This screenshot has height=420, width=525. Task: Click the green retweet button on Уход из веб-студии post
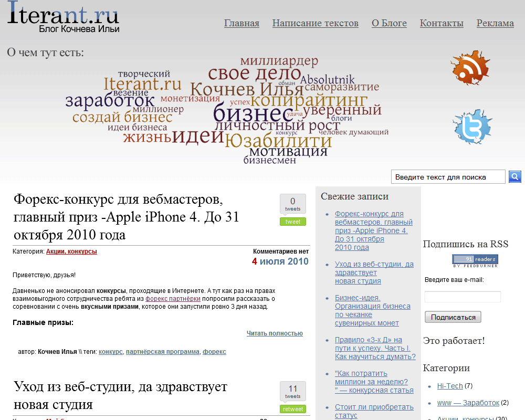pyautogui.click(x=292, y=409)
